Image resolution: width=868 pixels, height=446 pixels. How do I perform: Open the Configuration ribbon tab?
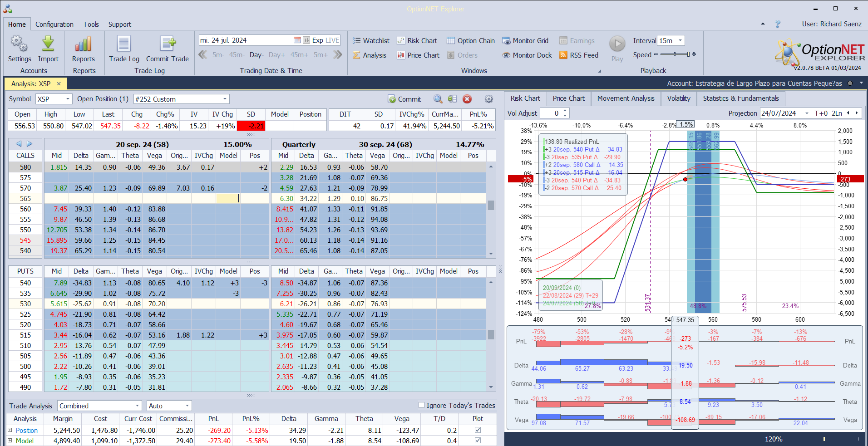(54, 25)
